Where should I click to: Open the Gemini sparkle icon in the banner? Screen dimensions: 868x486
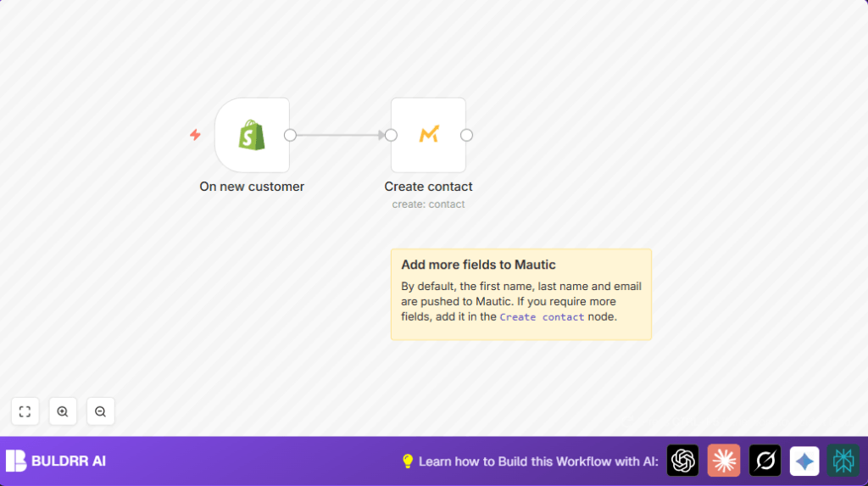click(x=804, y=461)
